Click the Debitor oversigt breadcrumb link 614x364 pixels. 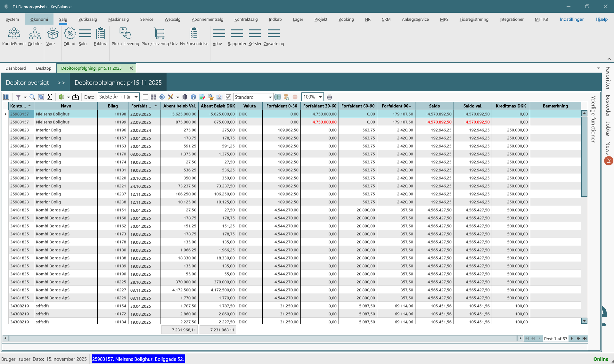27,83
